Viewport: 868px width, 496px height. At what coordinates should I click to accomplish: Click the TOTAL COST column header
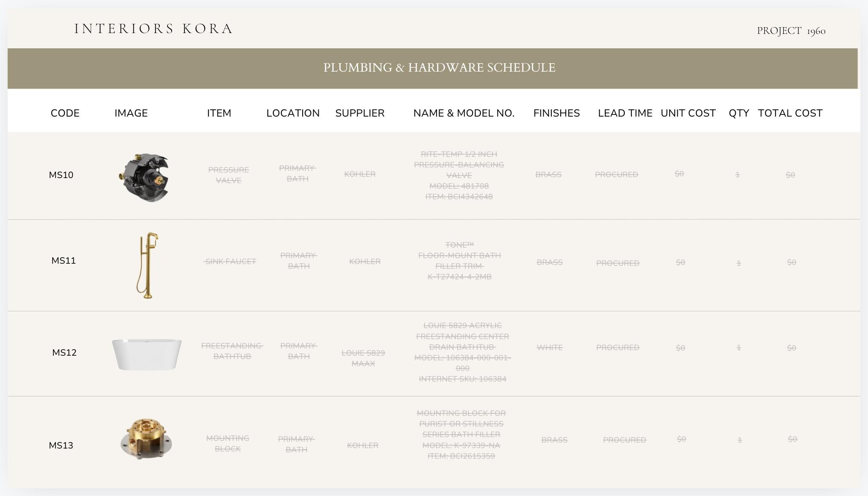point(790,113)
